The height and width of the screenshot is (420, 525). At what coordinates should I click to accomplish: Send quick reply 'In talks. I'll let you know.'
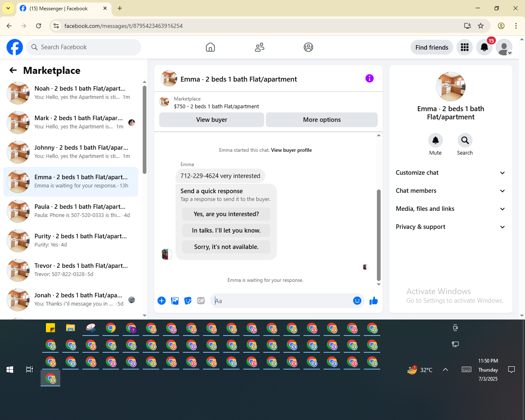click(x=226, y=231)
